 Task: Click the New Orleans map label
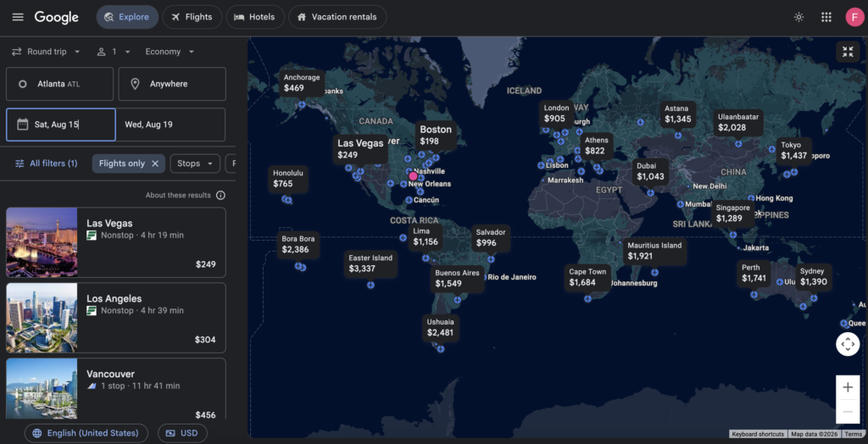[x=430, y=184]
